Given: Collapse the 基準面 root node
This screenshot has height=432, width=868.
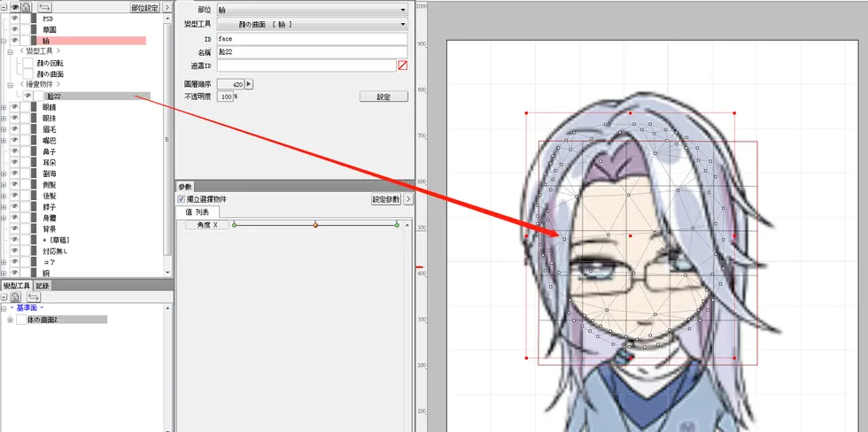Looking at the screenshot, I should click(4, 308).
